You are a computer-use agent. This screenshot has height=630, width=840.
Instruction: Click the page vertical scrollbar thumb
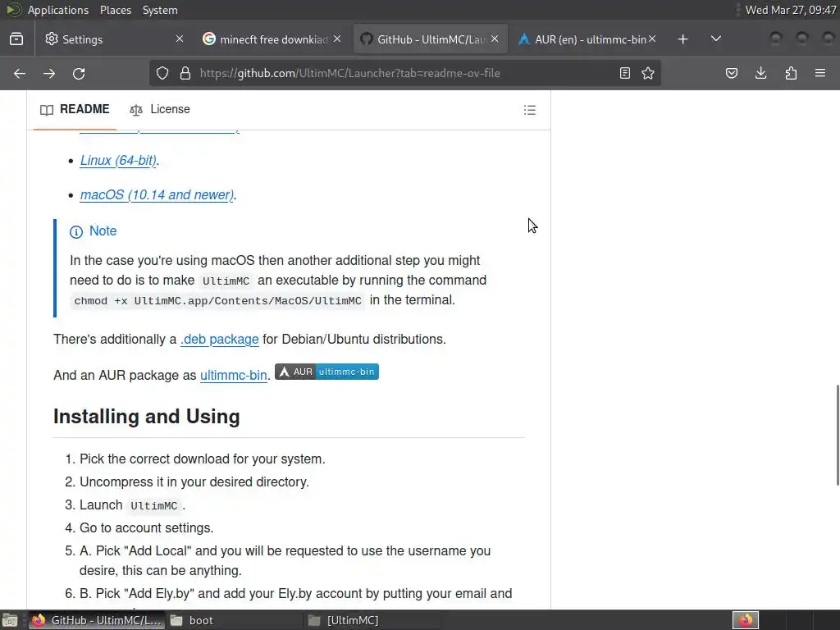click(x=838, y=435)
